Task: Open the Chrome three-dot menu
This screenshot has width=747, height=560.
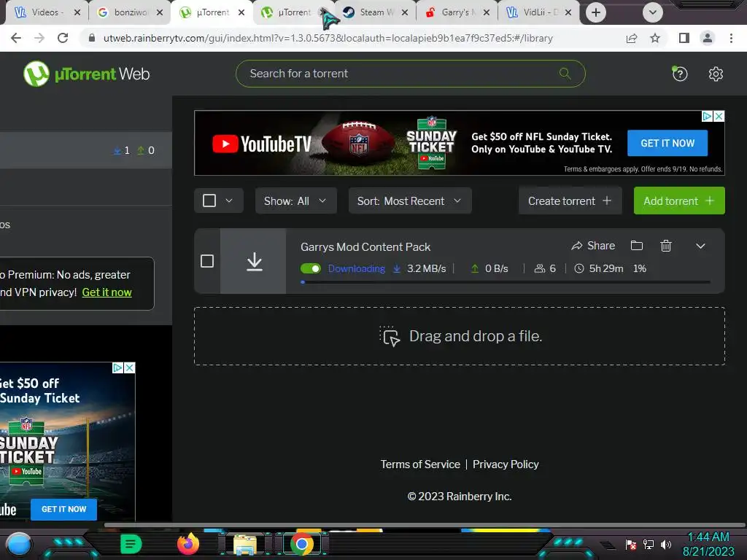Action: (x=731, y=38)
